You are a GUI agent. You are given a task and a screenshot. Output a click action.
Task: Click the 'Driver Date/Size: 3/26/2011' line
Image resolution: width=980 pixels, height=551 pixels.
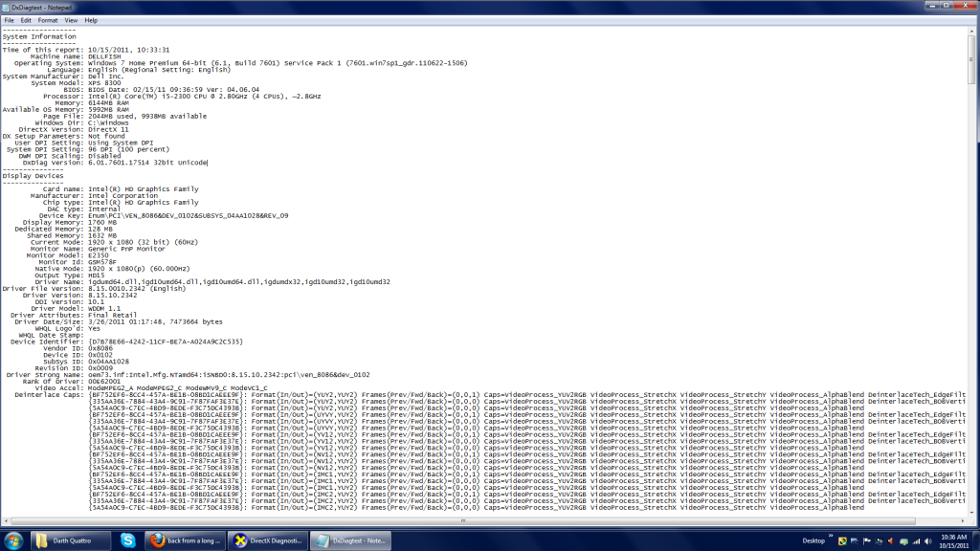click(118, 322)
